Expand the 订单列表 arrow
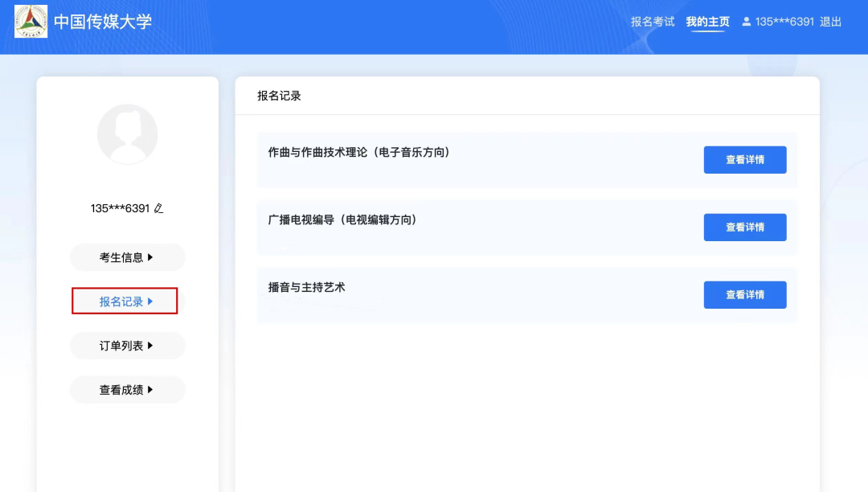The image size is (868, 492). coord(150,346)
